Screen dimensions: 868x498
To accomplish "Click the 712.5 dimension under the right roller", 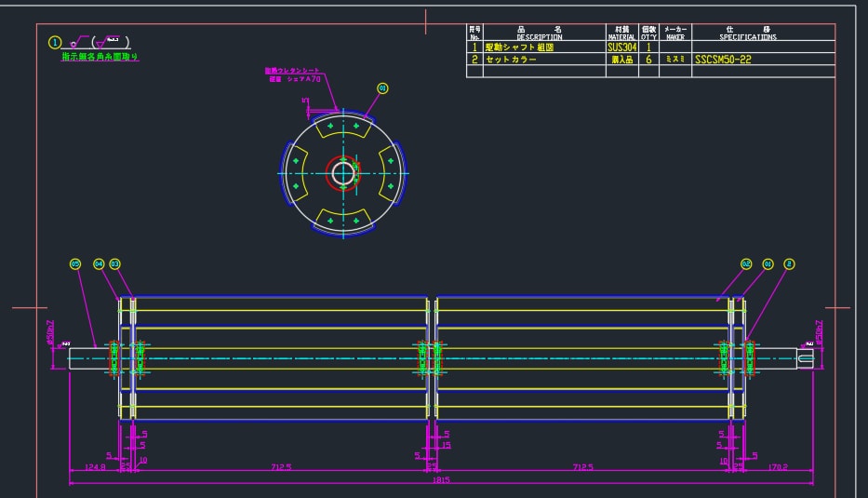I will 583,467.
